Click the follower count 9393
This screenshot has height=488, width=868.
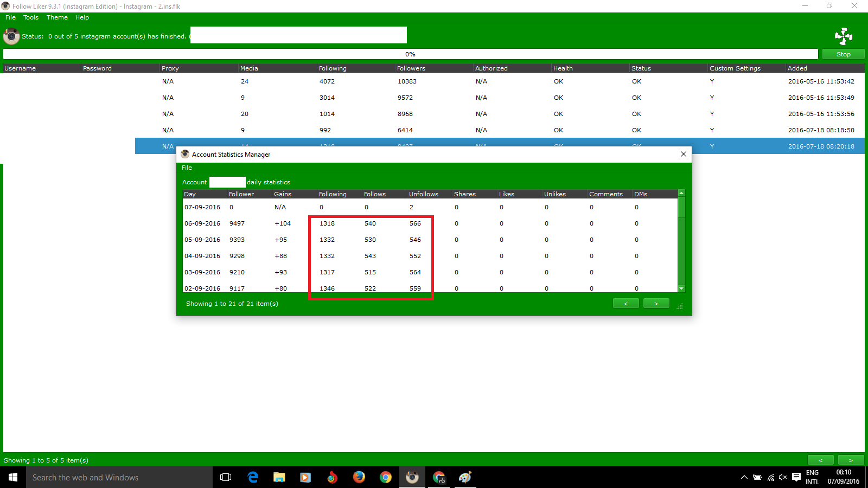coord(237,240)
